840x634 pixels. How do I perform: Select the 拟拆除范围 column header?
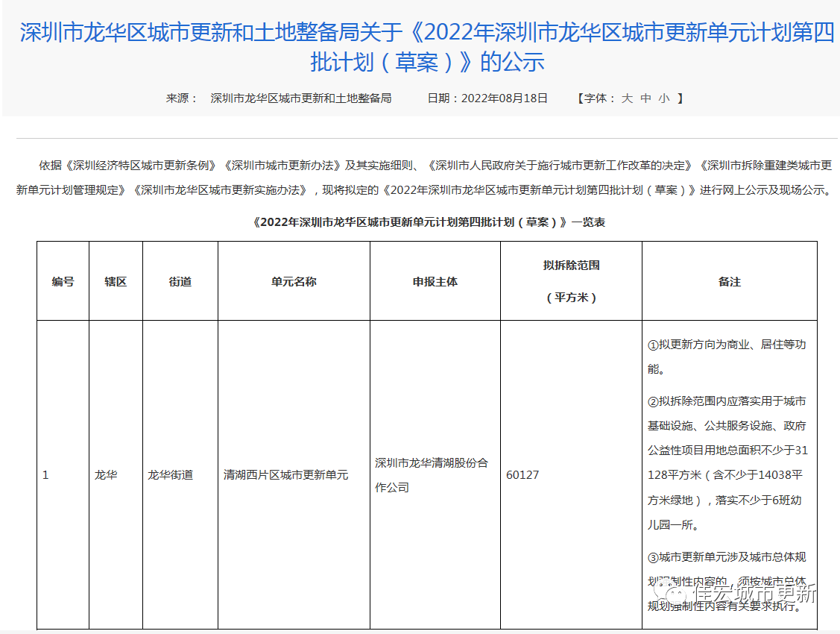point(571,281)
